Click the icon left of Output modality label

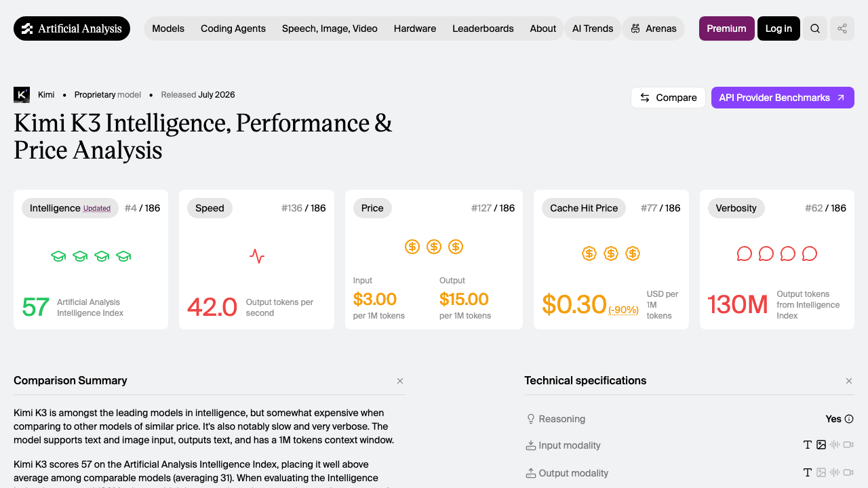click(531, 473)
